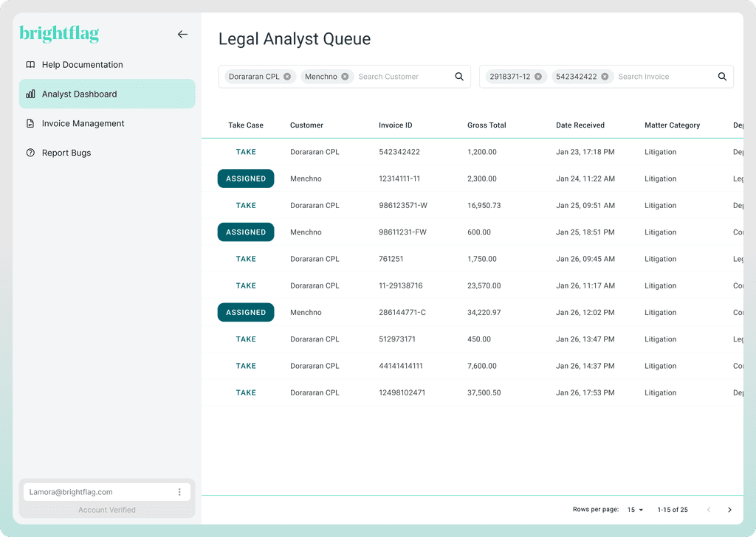Click gross total 37,500.50 cell
Image resolution: width=756 pixels, height=537 pixels.
tap(484, 392)
